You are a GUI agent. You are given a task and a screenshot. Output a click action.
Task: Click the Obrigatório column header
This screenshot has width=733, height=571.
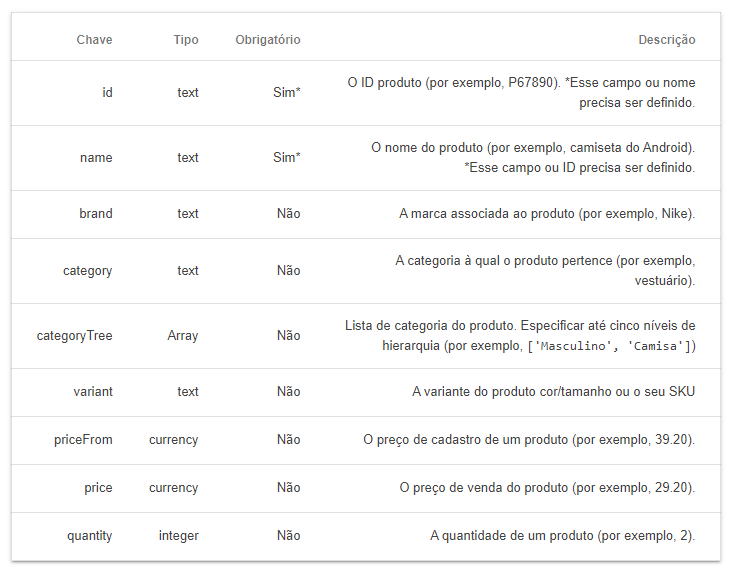tap(267, 40)
